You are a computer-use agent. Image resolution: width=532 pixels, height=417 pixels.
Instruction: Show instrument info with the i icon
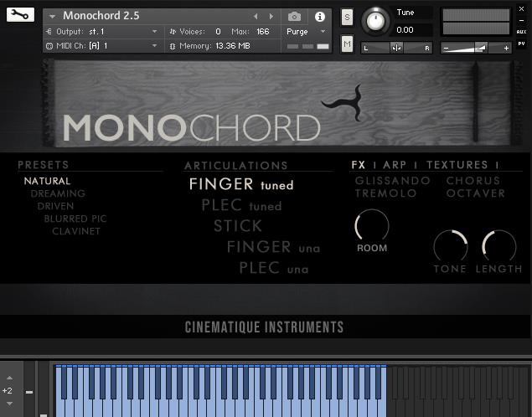point(319,17)
